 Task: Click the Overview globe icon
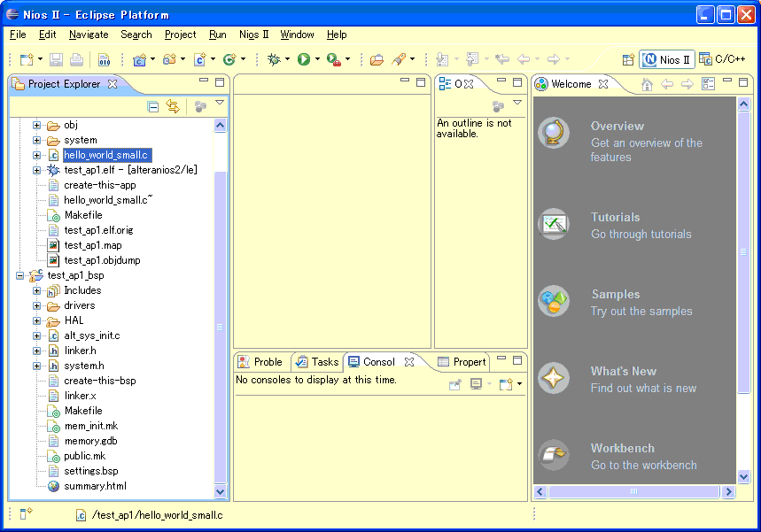point(554,133)
